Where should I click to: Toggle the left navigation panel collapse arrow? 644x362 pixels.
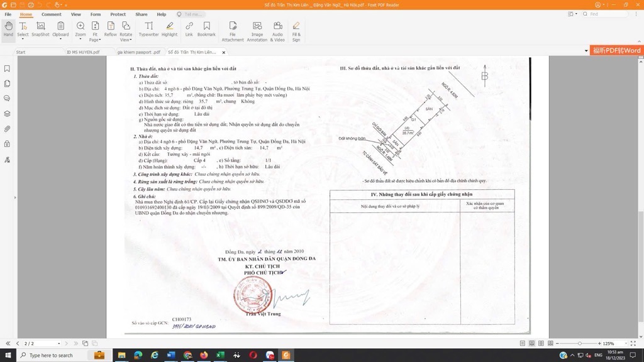click(x=14, y=197)
